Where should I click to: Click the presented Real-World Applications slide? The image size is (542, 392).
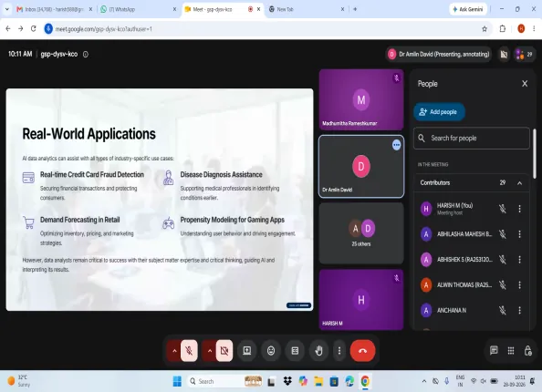coord(160,200)
